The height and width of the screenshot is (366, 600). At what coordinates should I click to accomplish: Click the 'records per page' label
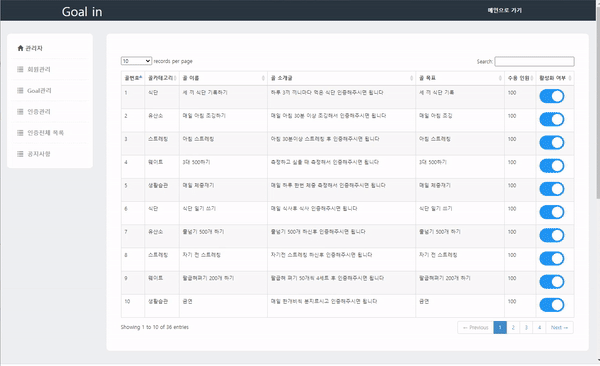coord(173,61)
